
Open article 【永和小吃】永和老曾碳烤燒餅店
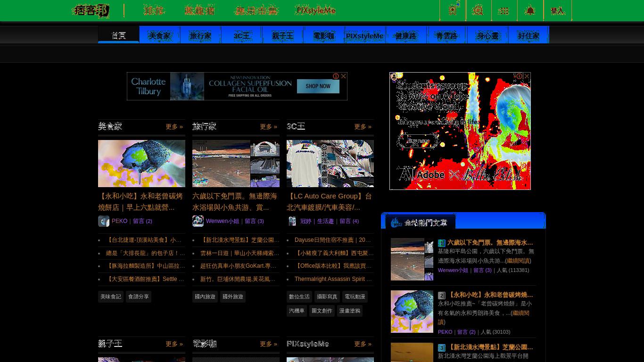click(140, 202)
